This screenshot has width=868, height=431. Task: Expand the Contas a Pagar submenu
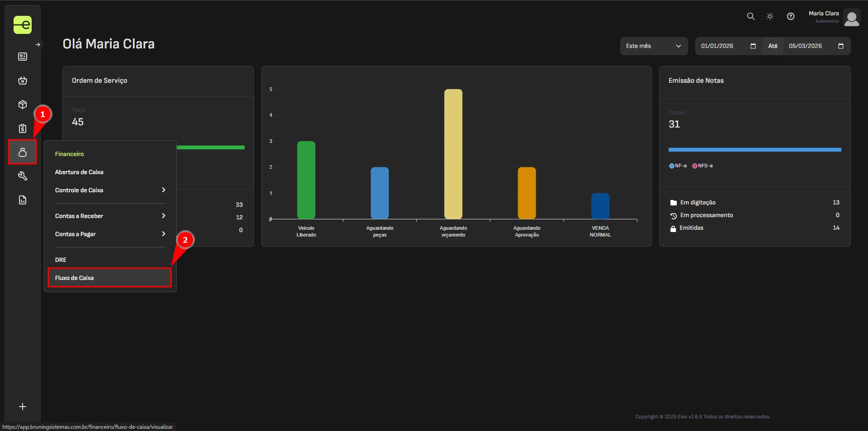click(x=110, y=234)
